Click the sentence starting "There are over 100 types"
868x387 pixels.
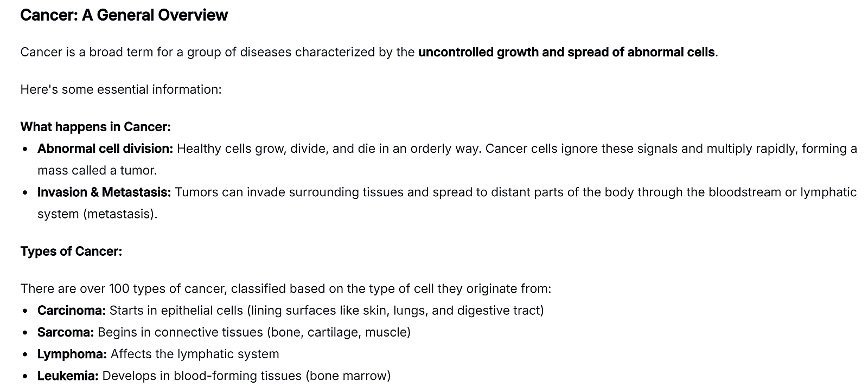pyautogui.click(x=285, y=288)
